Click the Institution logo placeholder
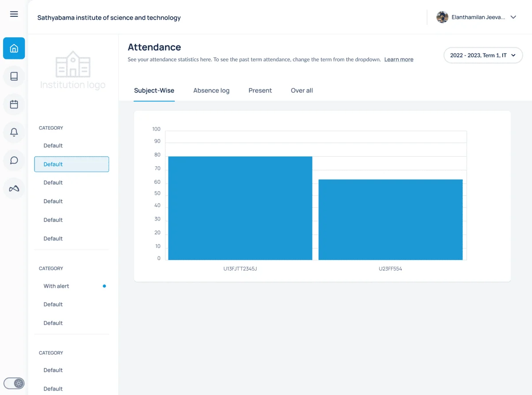The height and width of the screenshot is (395, 532). 73,70
